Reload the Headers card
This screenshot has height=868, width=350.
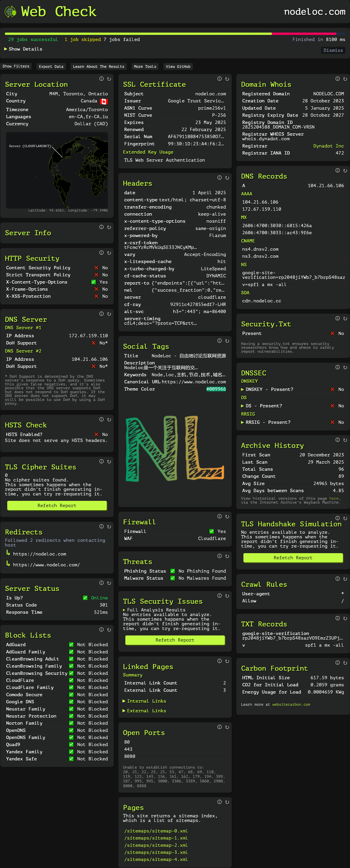click(227, 178)
